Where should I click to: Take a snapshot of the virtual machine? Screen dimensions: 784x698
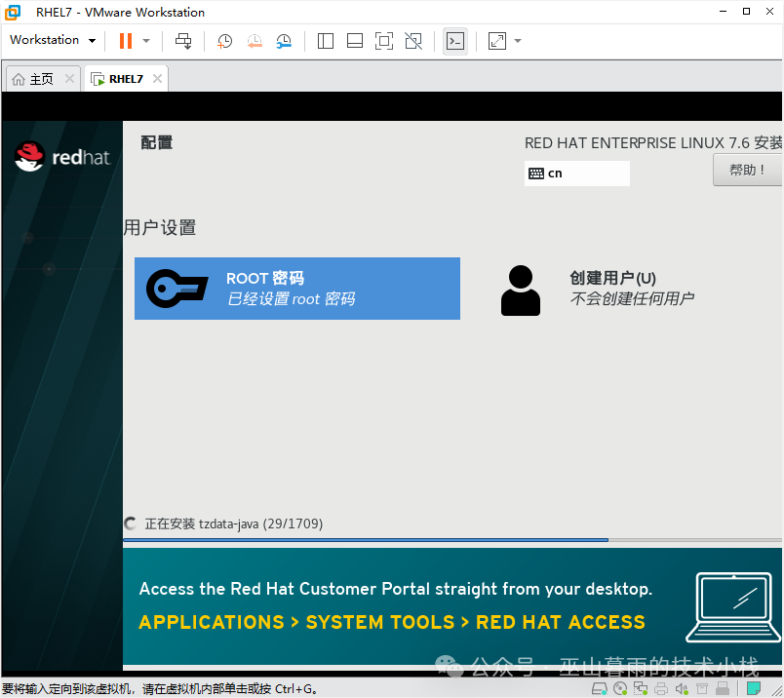[223, 40]
